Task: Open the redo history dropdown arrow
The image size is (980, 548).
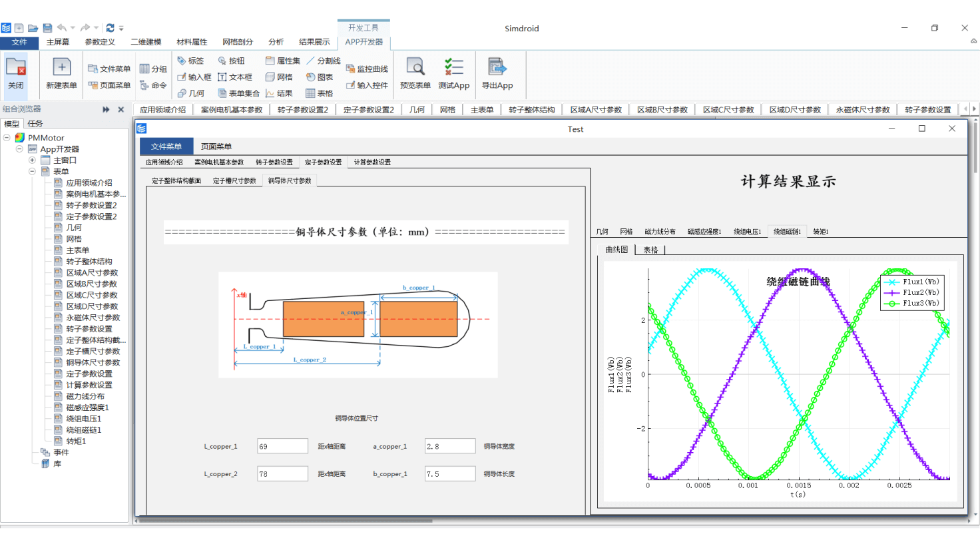Action: coord(97,28)
